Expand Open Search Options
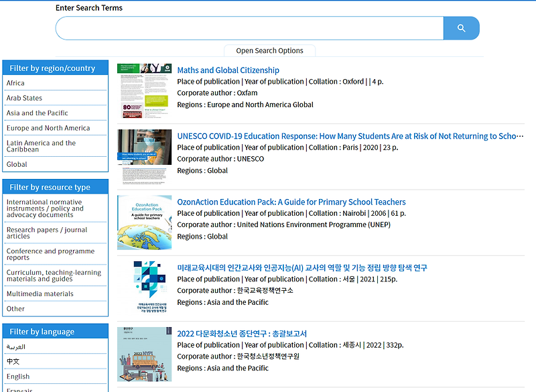This screenshot has height=392, width=536. [x=269, y=50]
